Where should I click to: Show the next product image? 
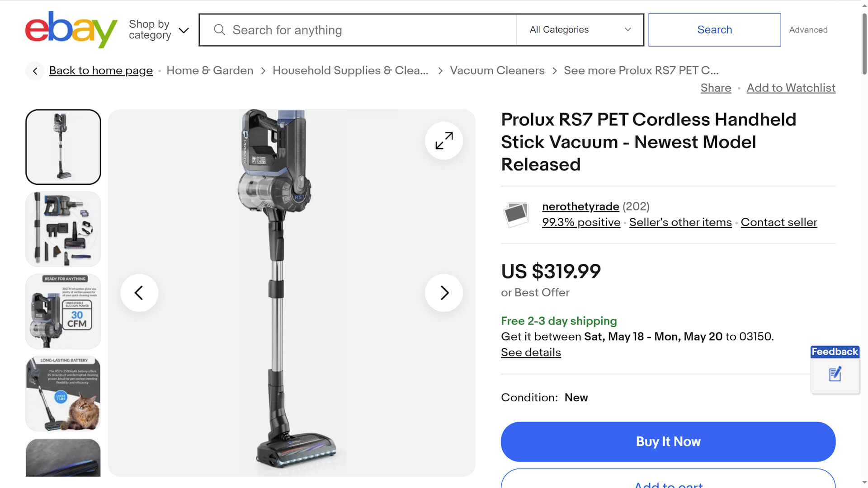coord(443,293)
